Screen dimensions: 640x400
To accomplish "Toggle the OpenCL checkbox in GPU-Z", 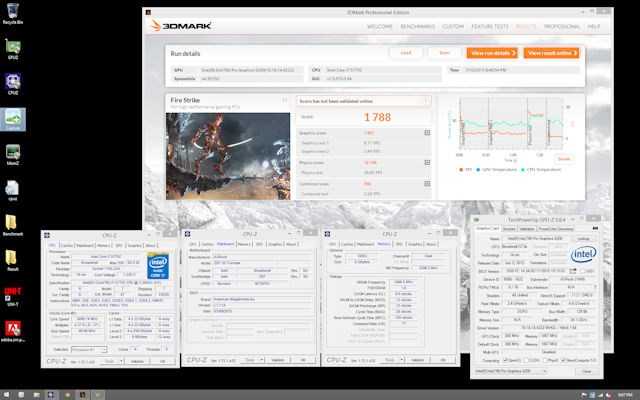I will click(505, 360).
